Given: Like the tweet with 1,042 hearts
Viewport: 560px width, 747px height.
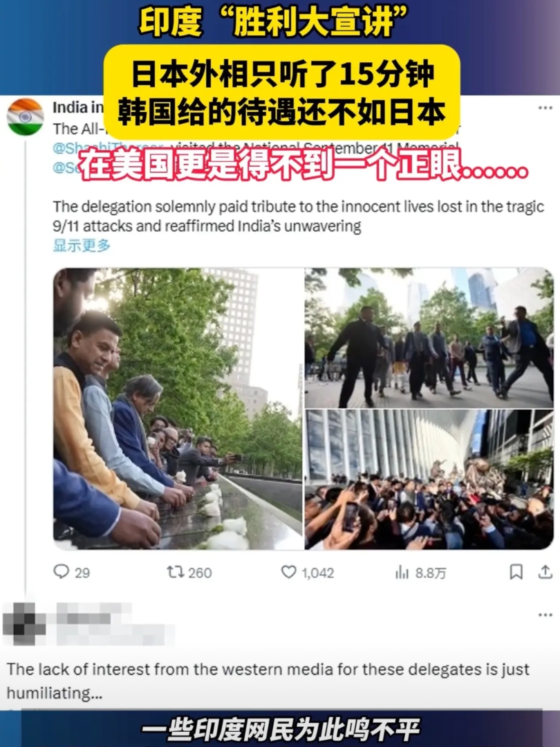Looking at the screenshot, I should point(288,572).
